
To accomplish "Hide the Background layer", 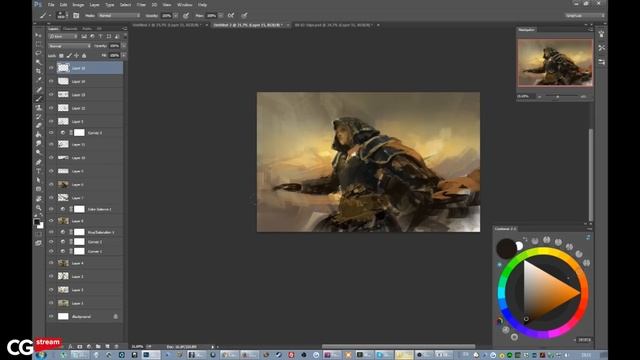I will click(51, 316).
